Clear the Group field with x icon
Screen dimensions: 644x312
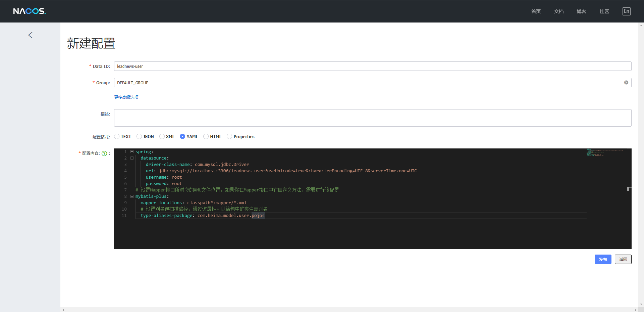pos(626,83)
